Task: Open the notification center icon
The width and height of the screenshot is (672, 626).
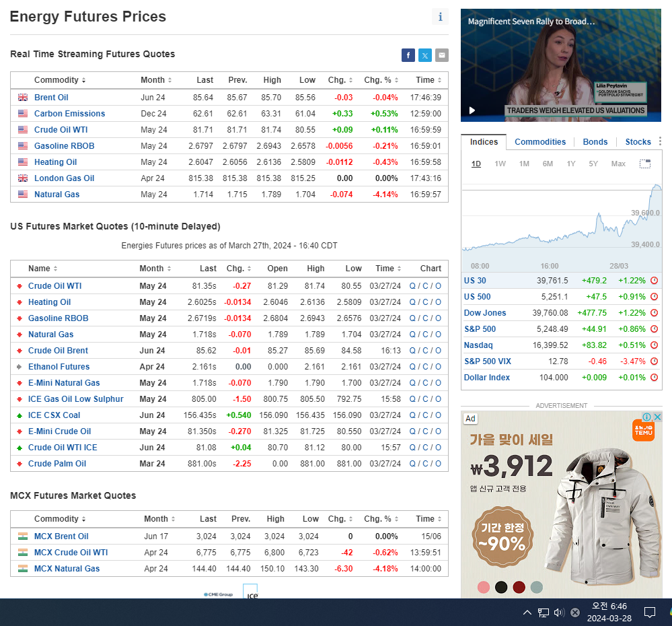Action: point(650,613)
